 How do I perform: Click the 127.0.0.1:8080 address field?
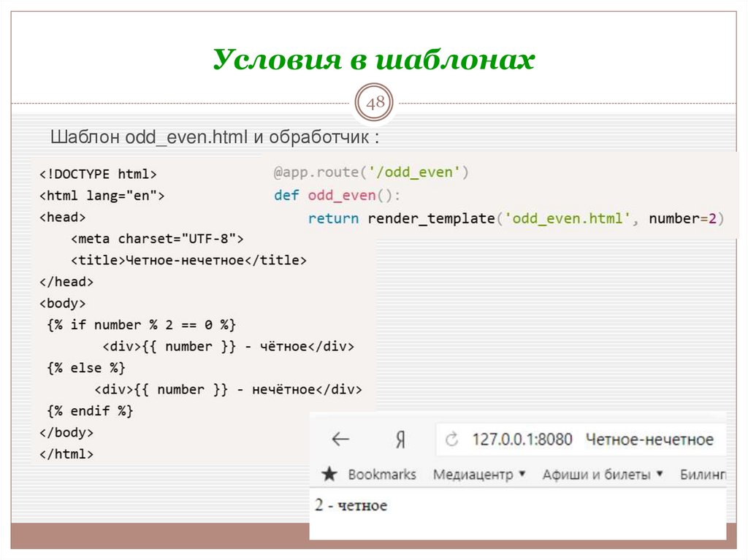pos(522,440)
